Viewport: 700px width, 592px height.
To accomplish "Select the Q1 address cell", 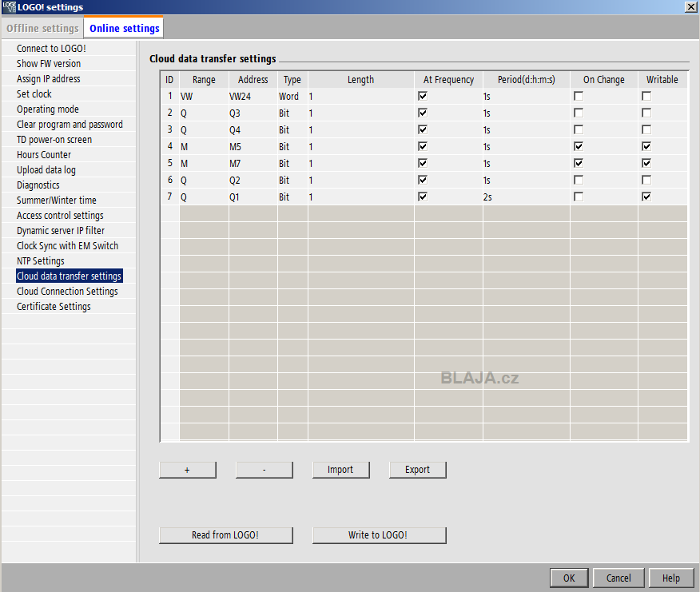I will (253, 197).
